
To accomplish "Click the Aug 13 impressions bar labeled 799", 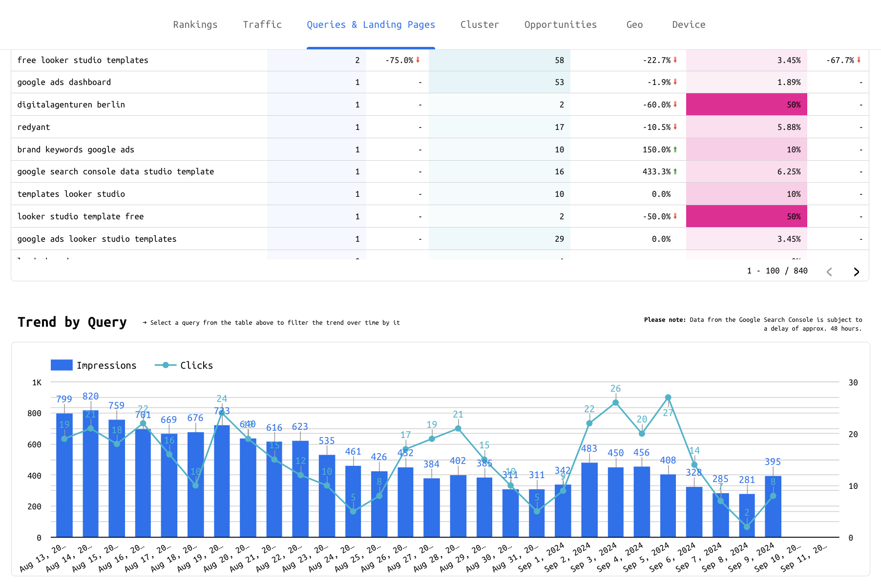I will pyautogui.click(x=64, y=475).
